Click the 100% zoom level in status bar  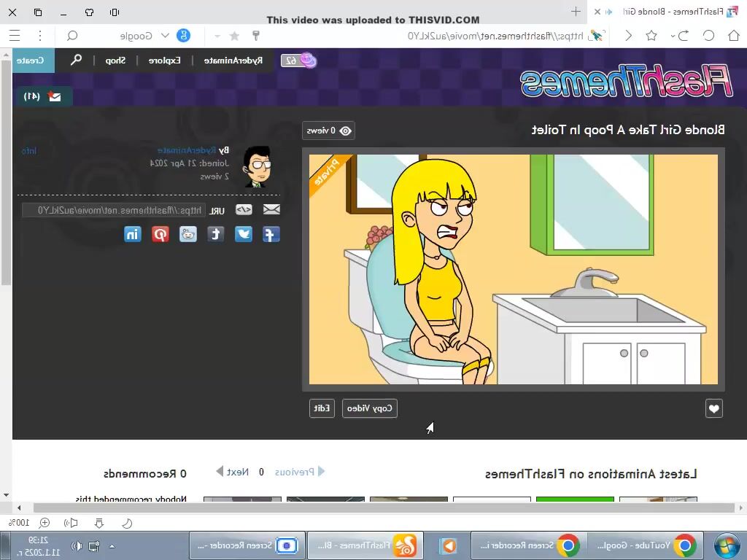pyautogui.click(x=20, y=523)
